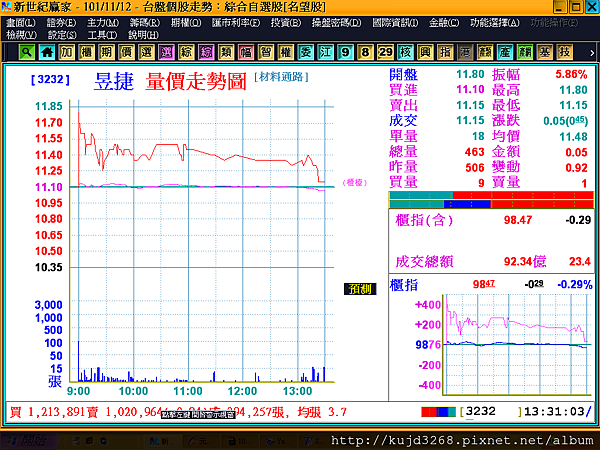Click the cyan home icon
Screen dimensions: 600x450
tap(47, 52)
